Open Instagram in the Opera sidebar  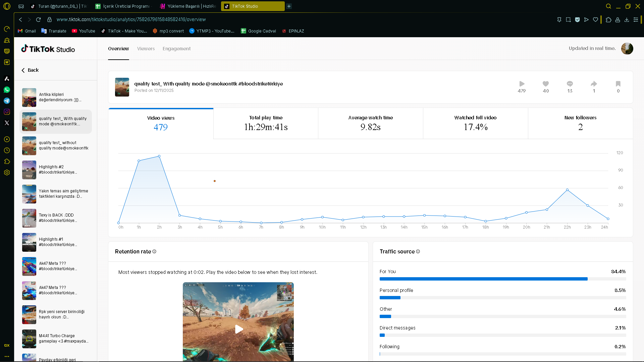tap(7, 112)
